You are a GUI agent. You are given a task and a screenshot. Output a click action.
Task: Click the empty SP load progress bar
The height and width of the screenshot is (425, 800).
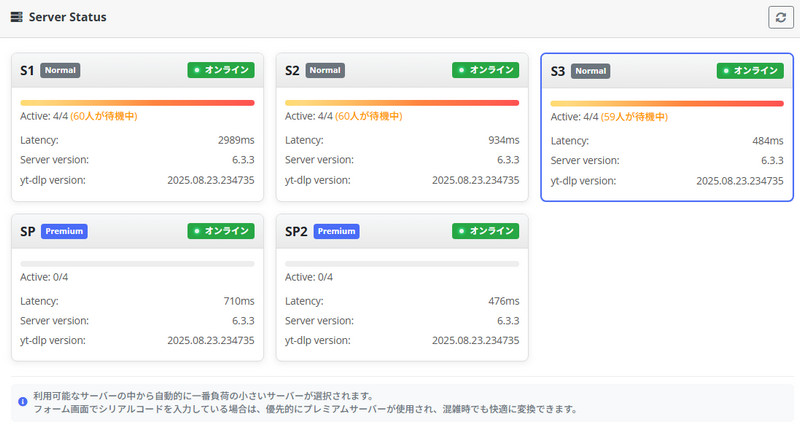(x=137, y=264)
